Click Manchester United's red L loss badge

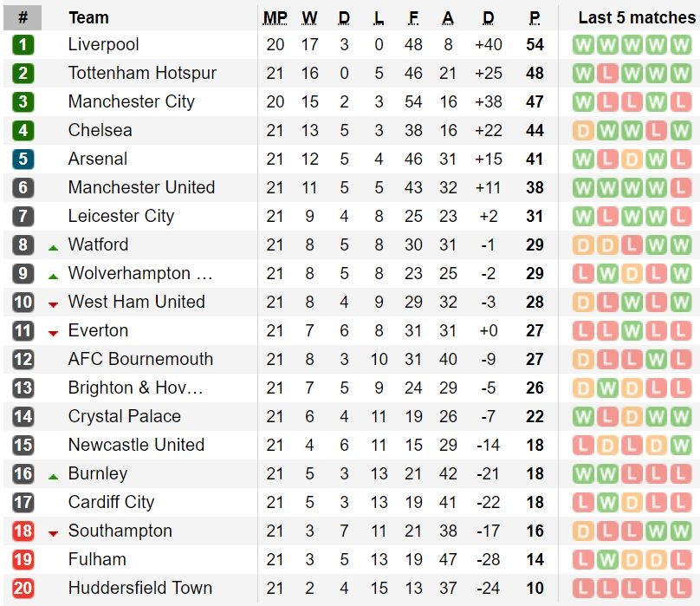(x=680, y=188)
